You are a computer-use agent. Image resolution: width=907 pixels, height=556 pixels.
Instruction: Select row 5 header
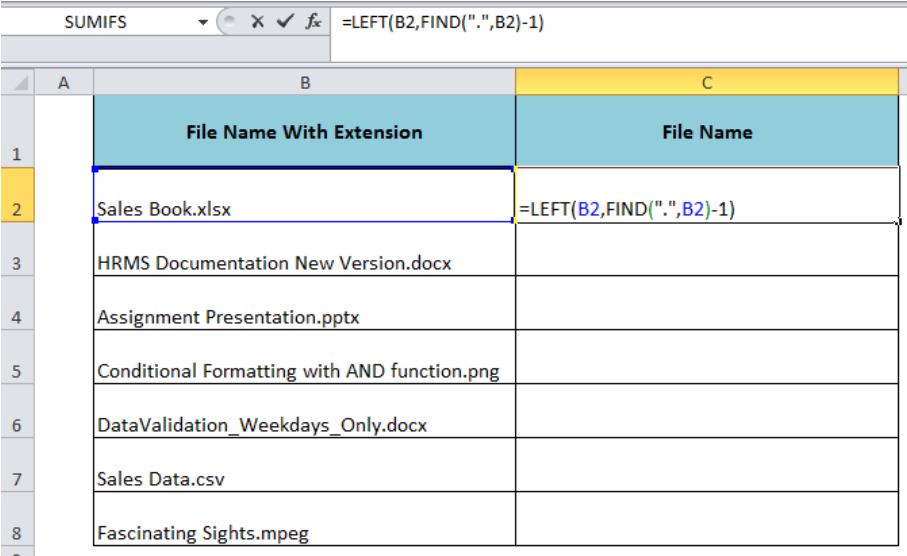pos(17,357)
